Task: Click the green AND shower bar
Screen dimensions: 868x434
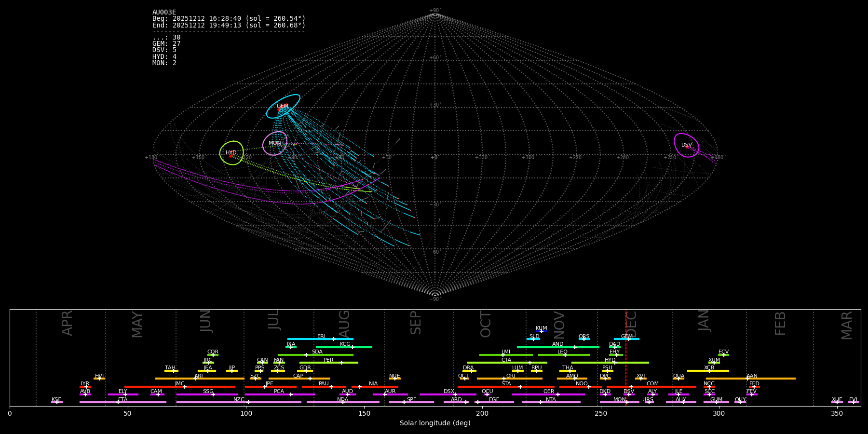Action: tap(558, 347)
